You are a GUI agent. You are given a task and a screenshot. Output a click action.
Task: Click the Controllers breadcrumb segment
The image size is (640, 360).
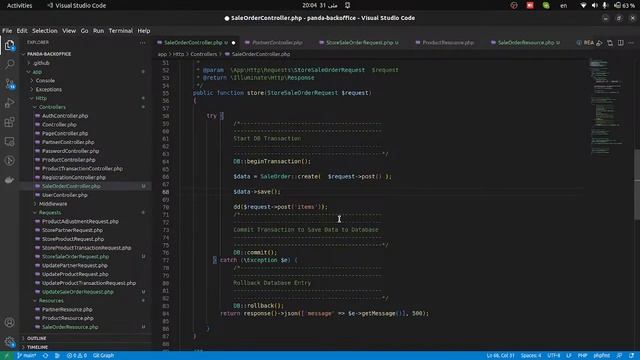pos(204,54)
